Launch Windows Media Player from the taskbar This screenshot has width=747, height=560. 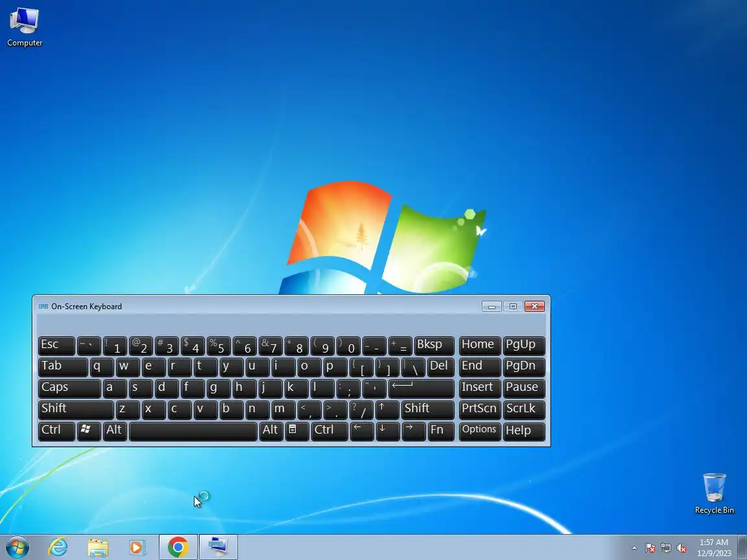click(x=137, y=547)
